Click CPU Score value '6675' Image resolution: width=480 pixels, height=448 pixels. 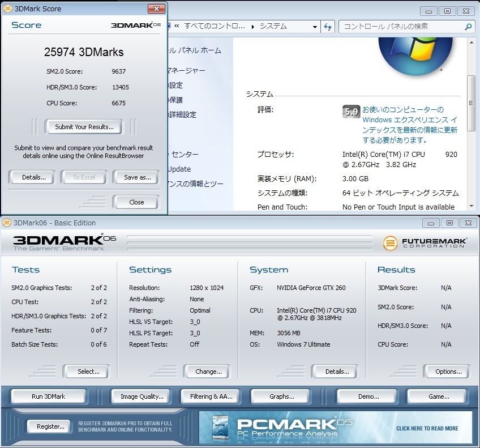pyautogui.click(x=118, y=103)
